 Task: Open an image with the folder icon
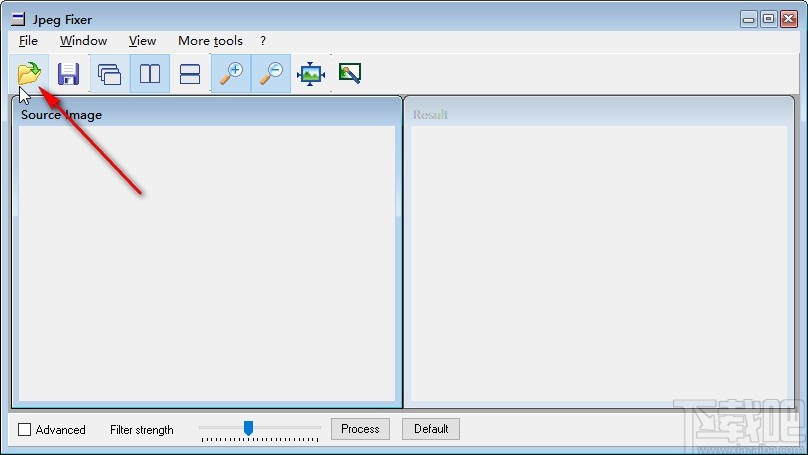tap(29, 73)
